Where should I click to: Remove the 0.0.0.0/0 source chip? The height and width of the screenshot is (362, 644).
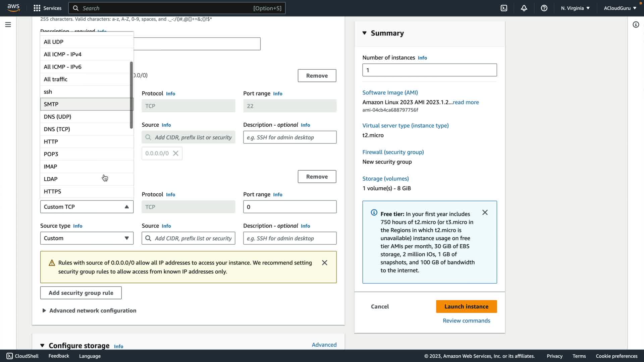tap(175, 153)
